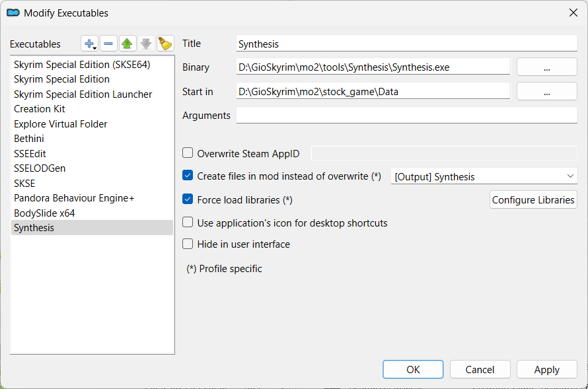Click the move down arrow icon

[x=145, y=43]
